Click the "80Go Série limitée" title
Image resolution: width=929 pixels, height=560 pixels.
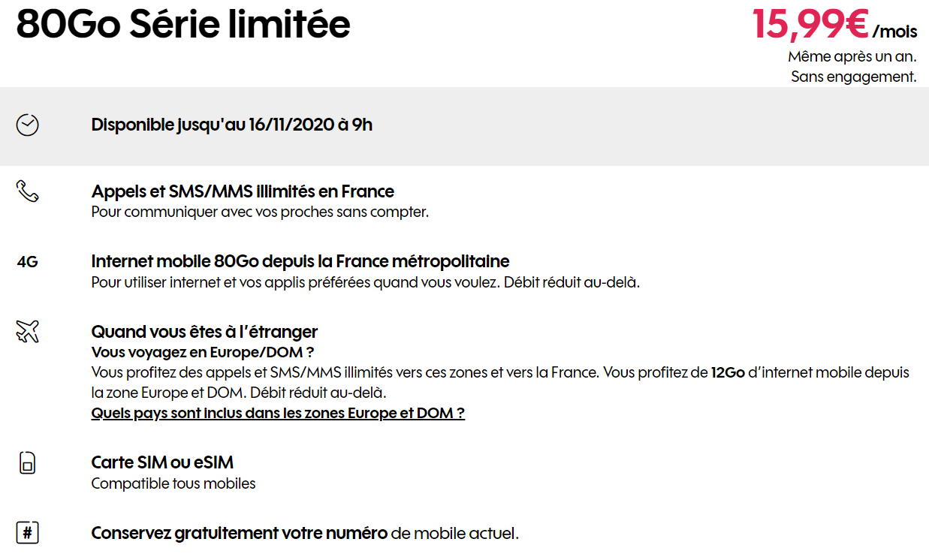tap(183, 25)
